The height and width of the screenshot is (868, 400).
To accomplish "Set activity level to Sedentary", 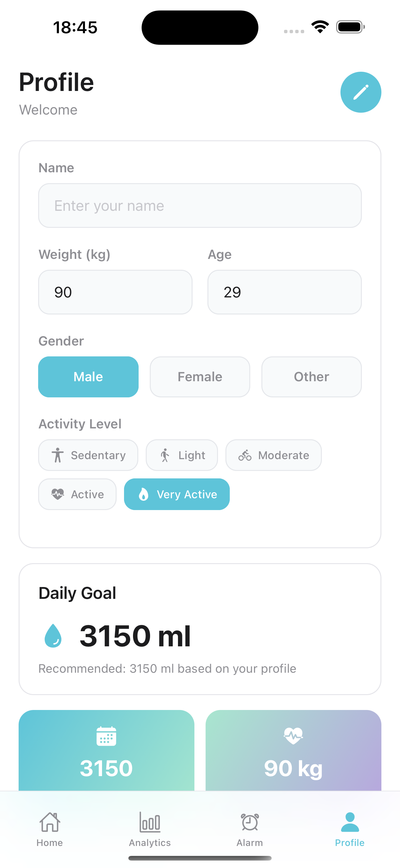I will click(x=88, y=455).
